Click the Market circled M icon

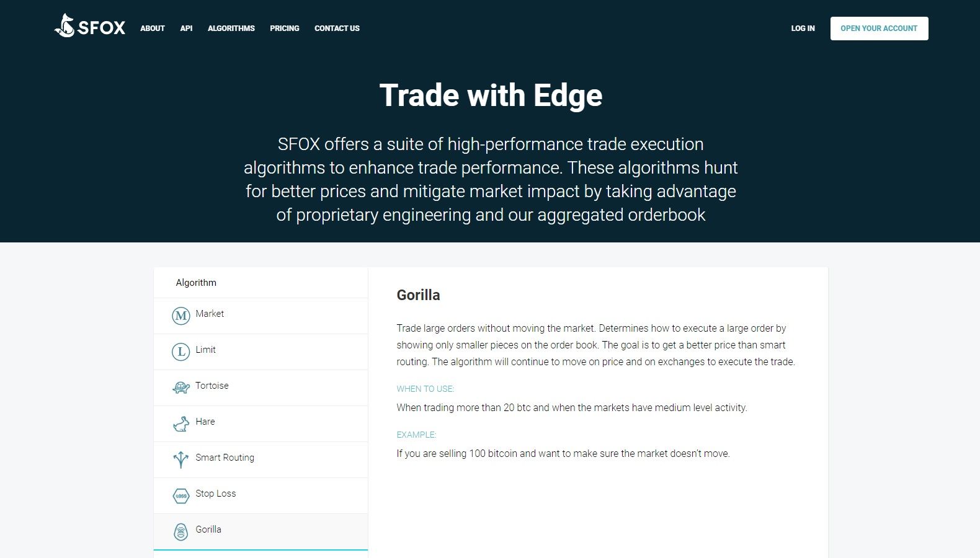point(180,316)
